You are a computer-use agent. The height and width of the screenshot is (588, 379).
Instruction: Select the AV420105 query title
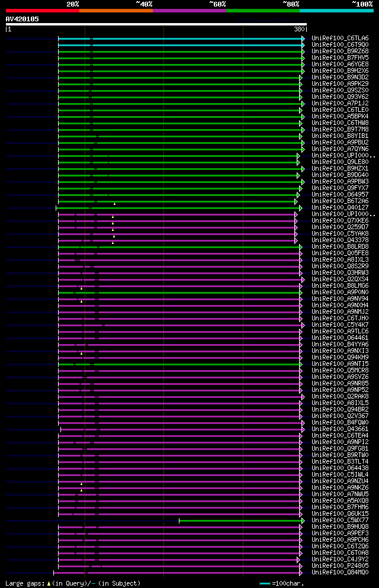[22, 19]
